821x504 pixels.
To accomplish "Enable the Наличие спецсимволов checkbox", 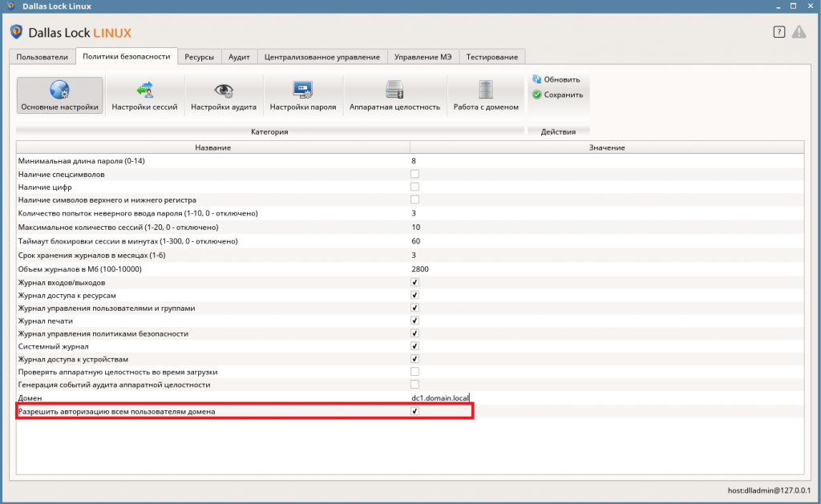I will 415,174.
